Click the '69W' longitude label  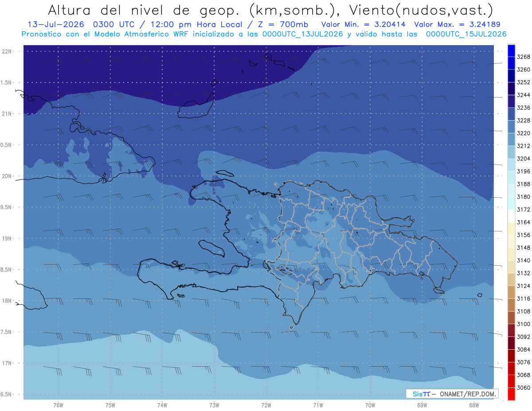[x=422, y=405]
